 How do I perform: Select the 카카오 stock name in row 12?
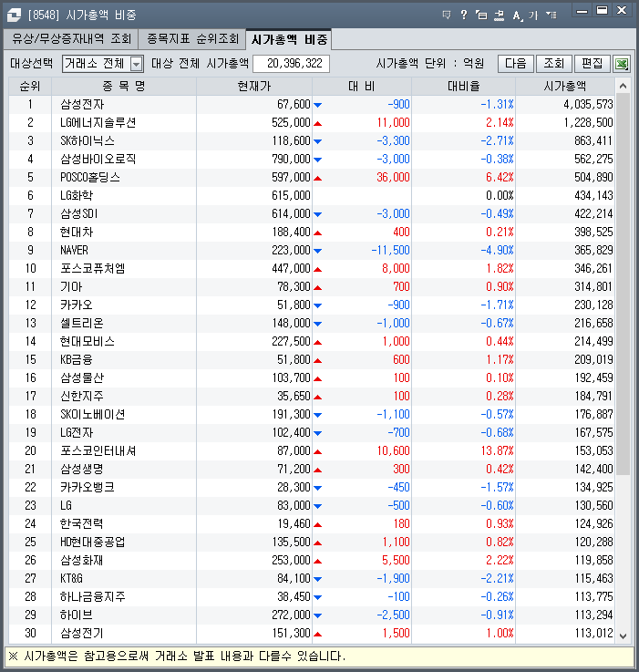[x=77, y=305]
